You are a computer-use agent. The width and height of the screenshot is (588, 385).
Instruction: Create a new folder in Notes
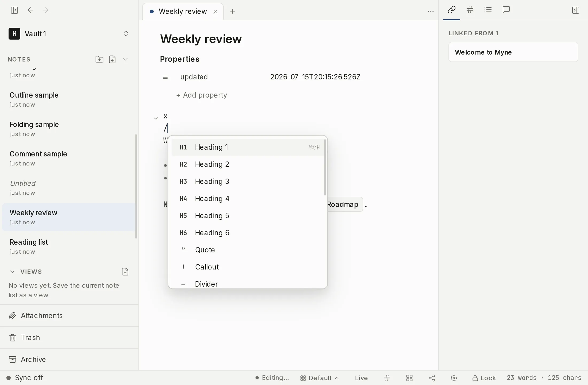click(99, 59)
